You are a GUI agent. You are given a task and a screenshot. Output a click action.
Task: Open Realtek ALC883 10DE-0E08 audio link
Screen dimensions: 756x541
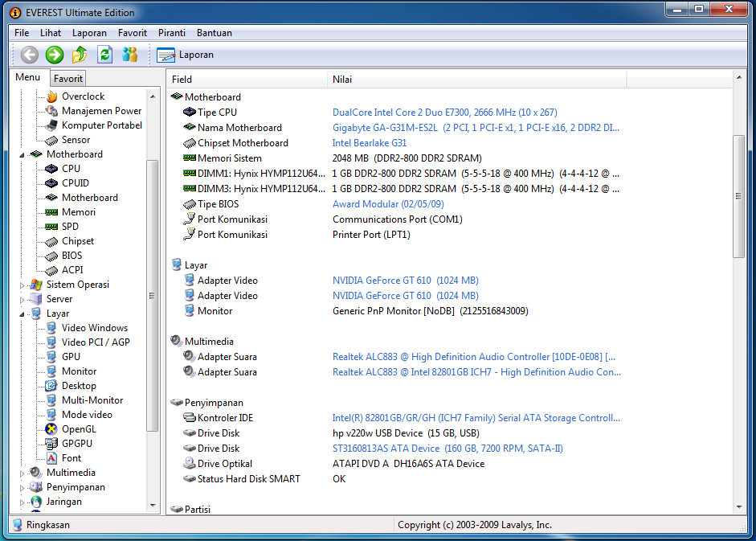[473, 357]
